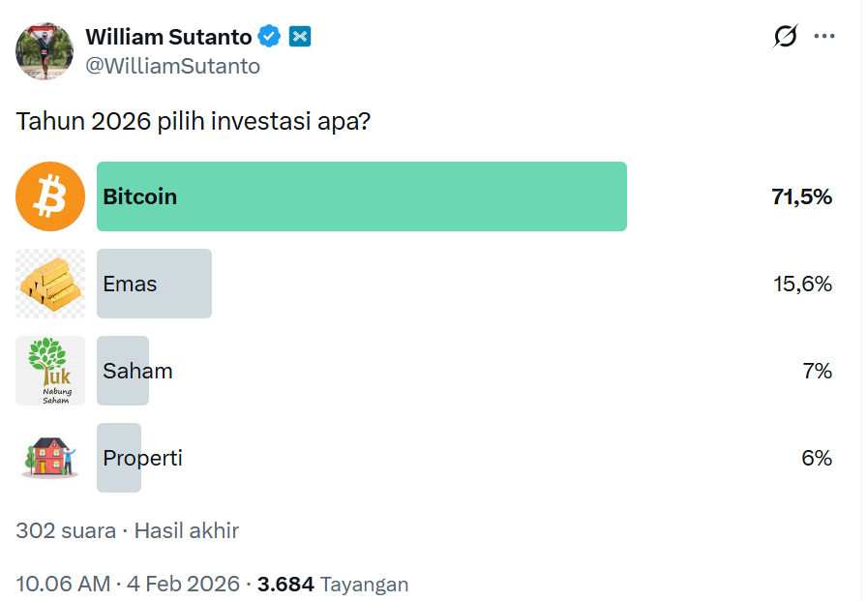Open the ellipsis options menu
The width and height of the screenshot is (868, 601).
824,37
